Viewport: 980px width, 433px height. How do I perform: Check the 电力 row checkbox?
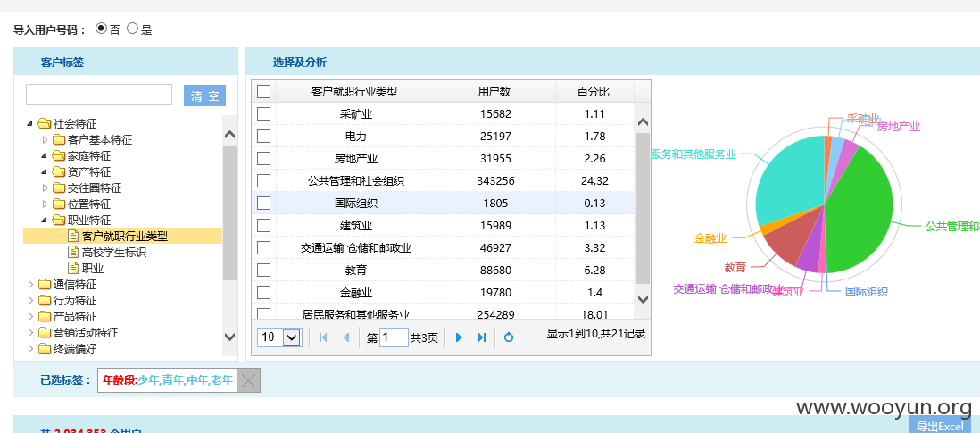264,137
